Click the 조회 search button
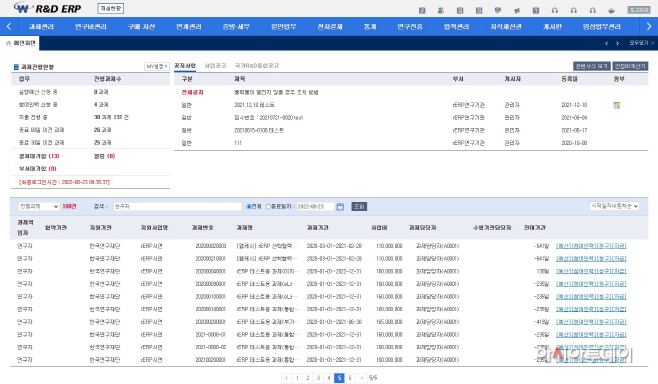Image resolution: width=658 pixels, height=384 pixels. point(359,206)
